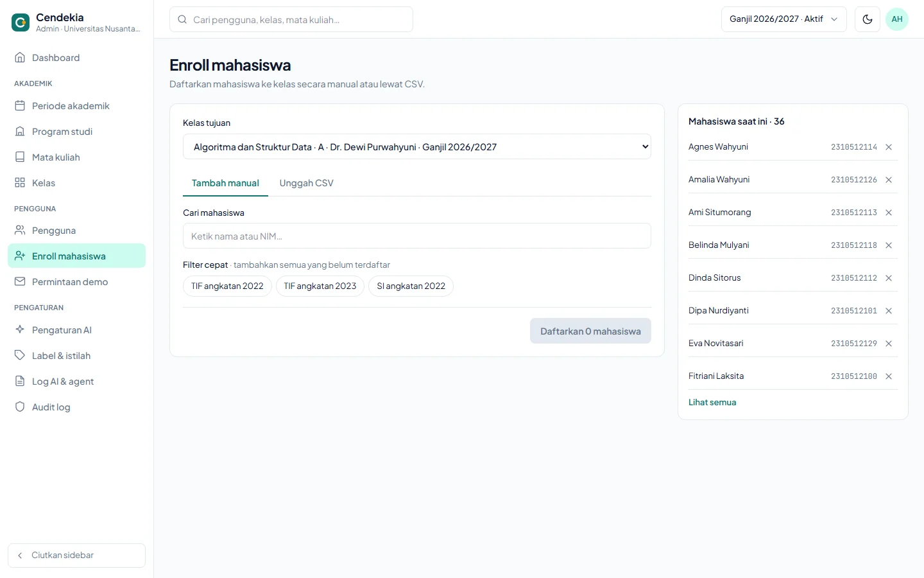Click NIM 2310512114 text
The width and height of the screenshot is (924, 578).
tap(854, 147)
